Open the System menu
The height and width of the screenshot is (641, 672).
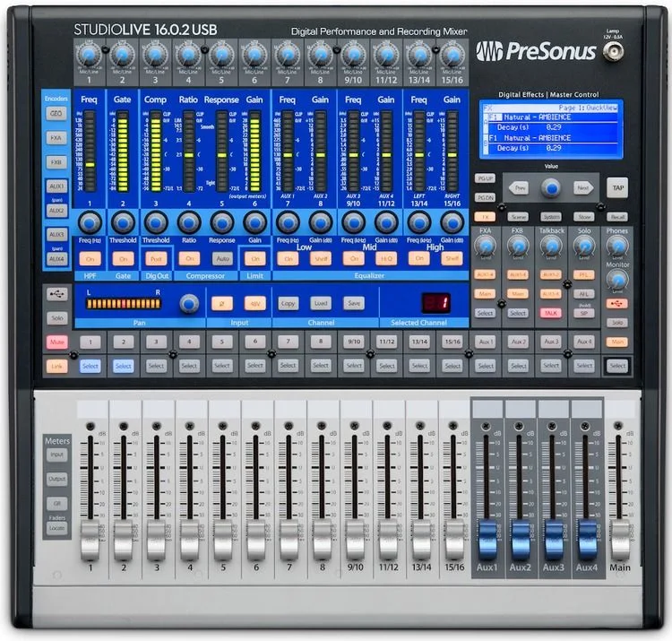[551, 217]
